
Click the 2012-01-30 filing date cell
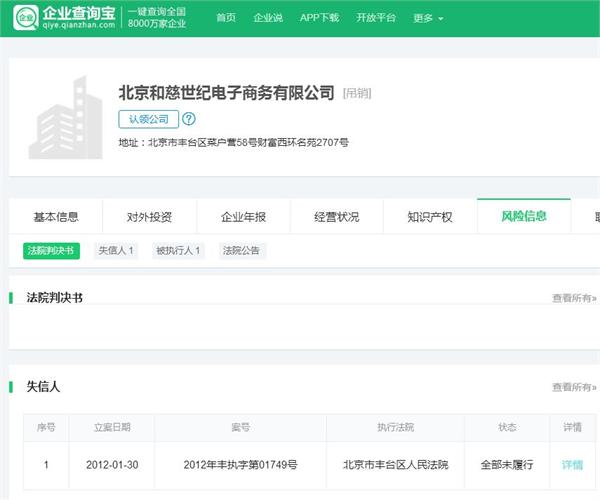(x=112, y=465)
